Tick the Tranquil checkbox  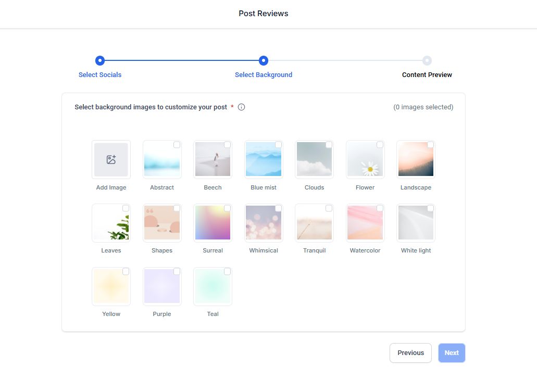pyautogui.click(x=329, y=208)
